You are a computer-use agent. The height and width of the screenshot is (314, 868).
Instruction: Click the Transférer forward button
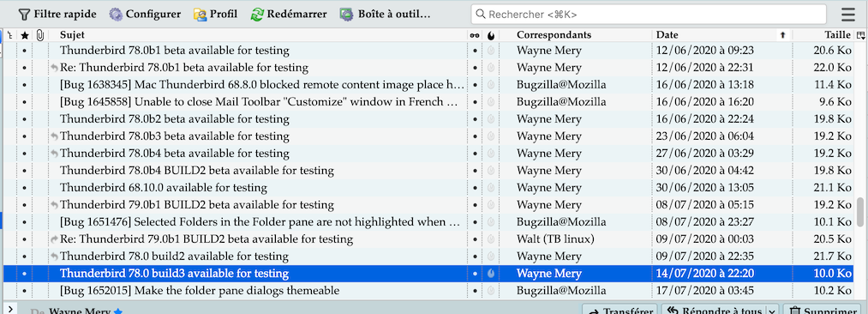(x=620, y=311)
